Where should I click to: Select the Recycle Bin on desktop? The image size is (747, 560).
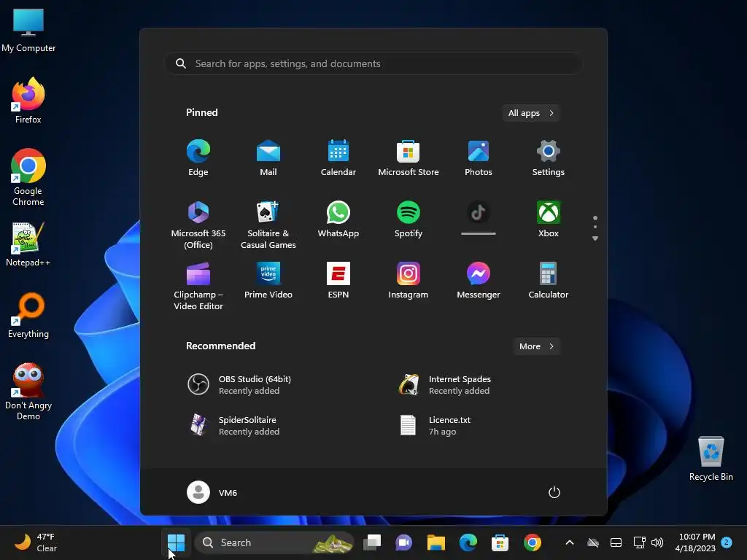click(x=711, y=459)
